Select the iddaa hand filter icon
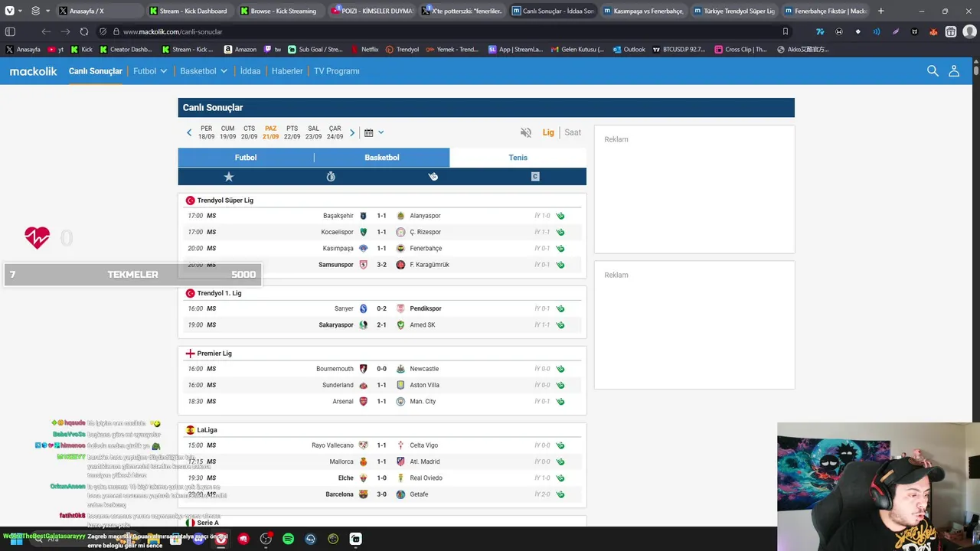This screenshot has height=551, width=980. [433, 177]
